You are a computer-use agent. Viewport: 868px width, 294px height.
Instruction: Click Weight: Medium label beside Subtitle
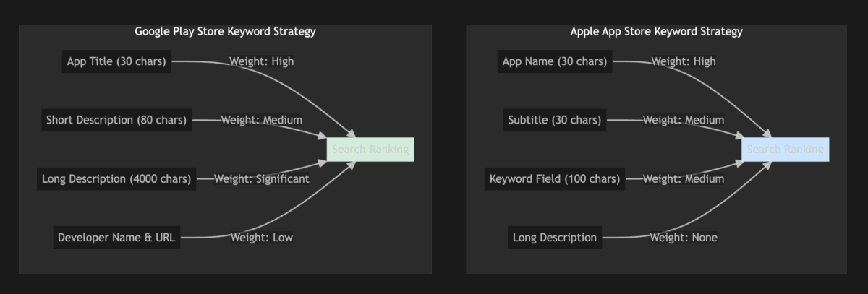(x=684, y=120)
